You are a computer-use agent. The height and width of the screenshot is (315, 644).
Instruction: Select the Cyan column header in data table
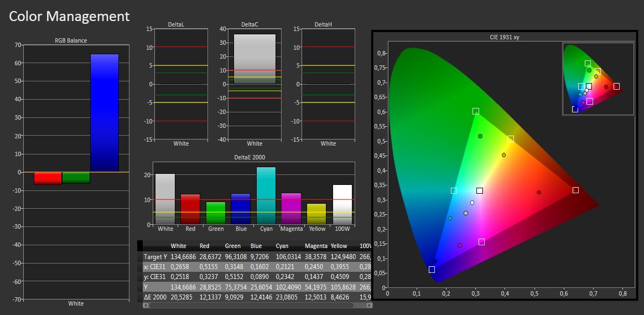tap(283, 246)
